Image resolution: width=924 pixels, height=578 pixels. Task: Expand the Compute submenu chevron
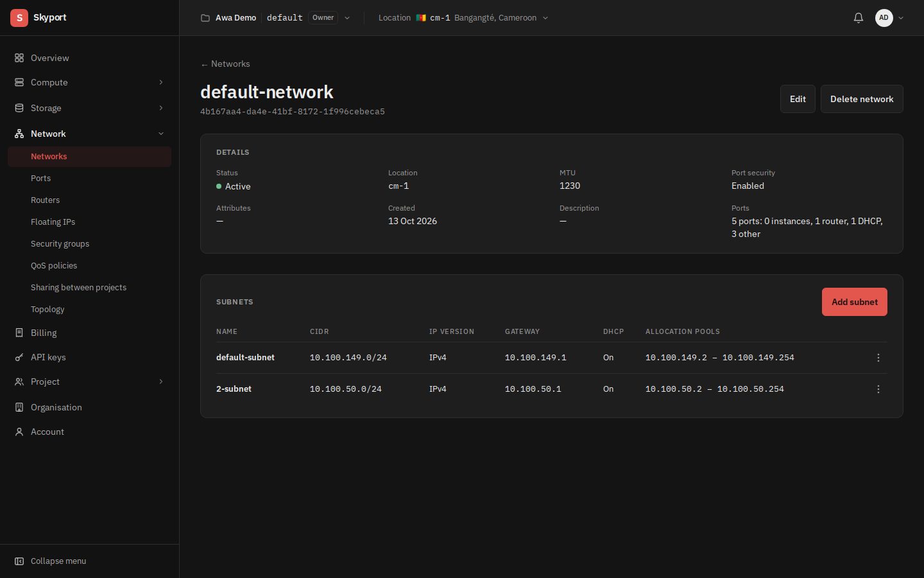[161, 82]
